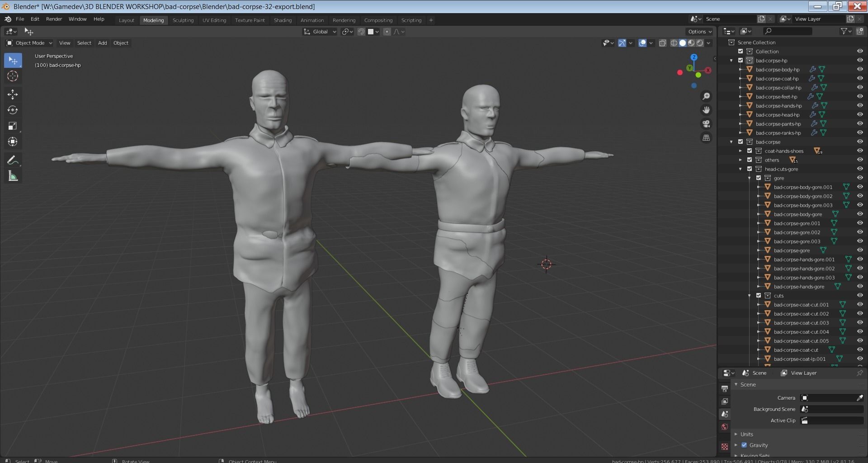
Task: Activate the Rotate tool
Action: coord(13,110)
